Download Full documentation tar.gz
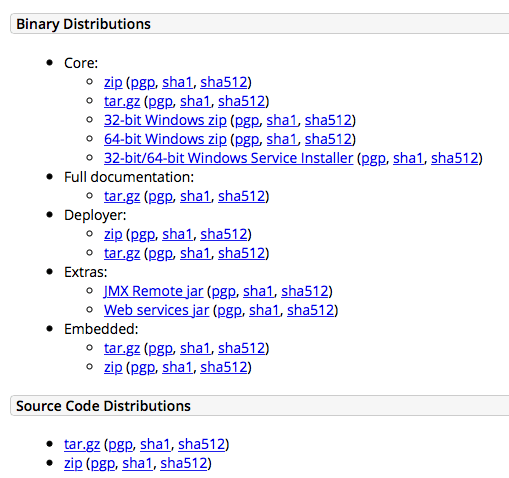The image size is (509, 478). pos(122,196)
